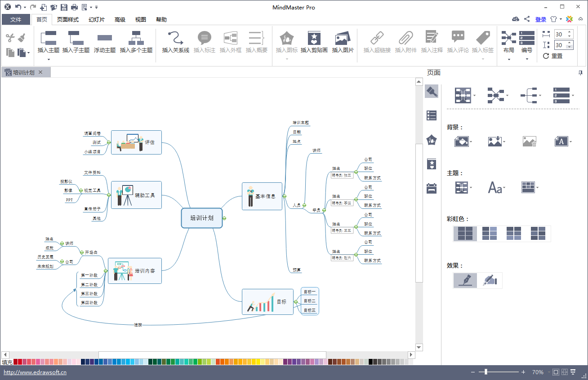Select first rainbow color scheme
The height and width of the screenshot is (380, 588).
coord(465,234)
